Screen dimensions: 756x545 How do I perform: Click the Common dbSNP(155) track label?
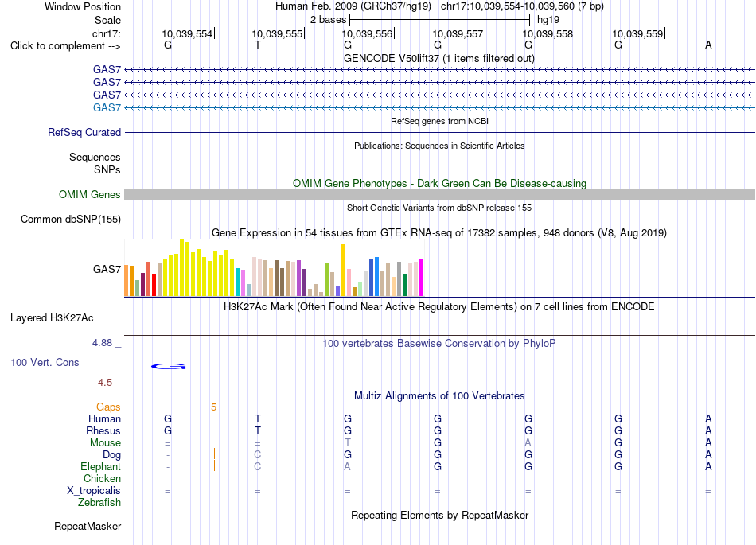(x=70, y=220)
